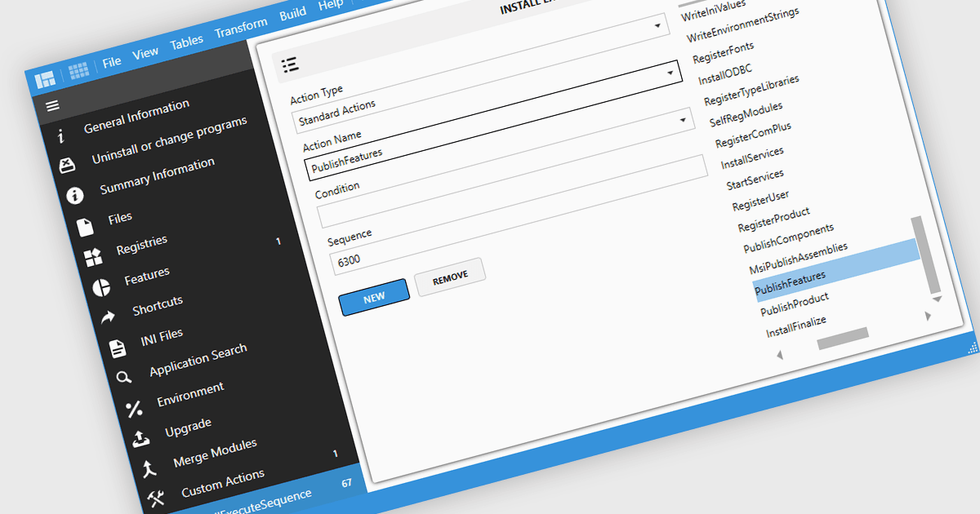Viewport: 980px width, 514px height.
Task: Select Uninstall or change programs in sidebar
Action: point(169,140)
